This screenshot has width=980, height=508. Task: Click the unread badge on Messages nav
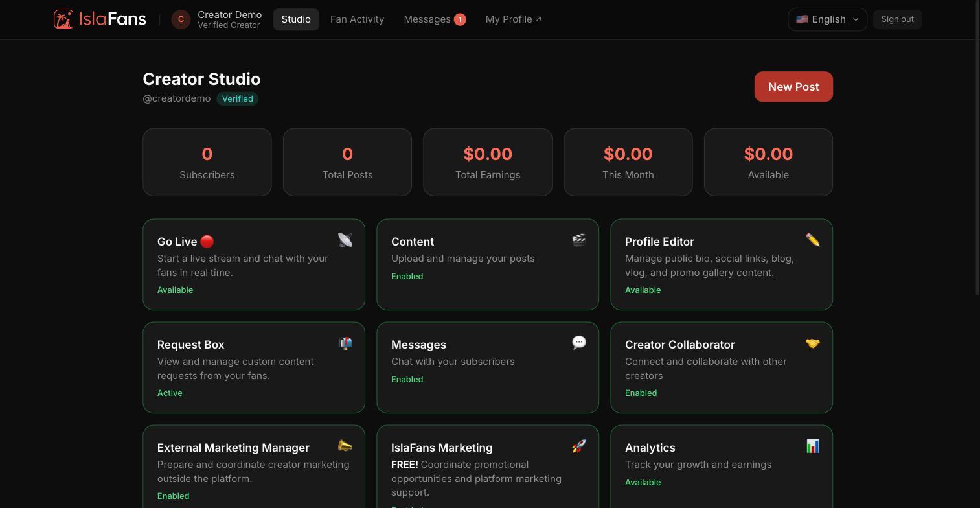[x=460, y=19]
